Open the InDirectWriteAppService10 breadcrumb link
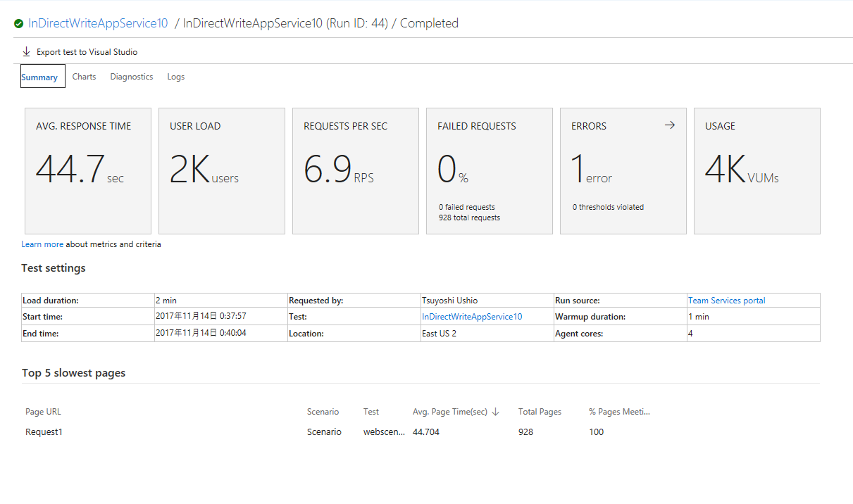Viewport: 853px width, 504px height. (x=98, y=23)
